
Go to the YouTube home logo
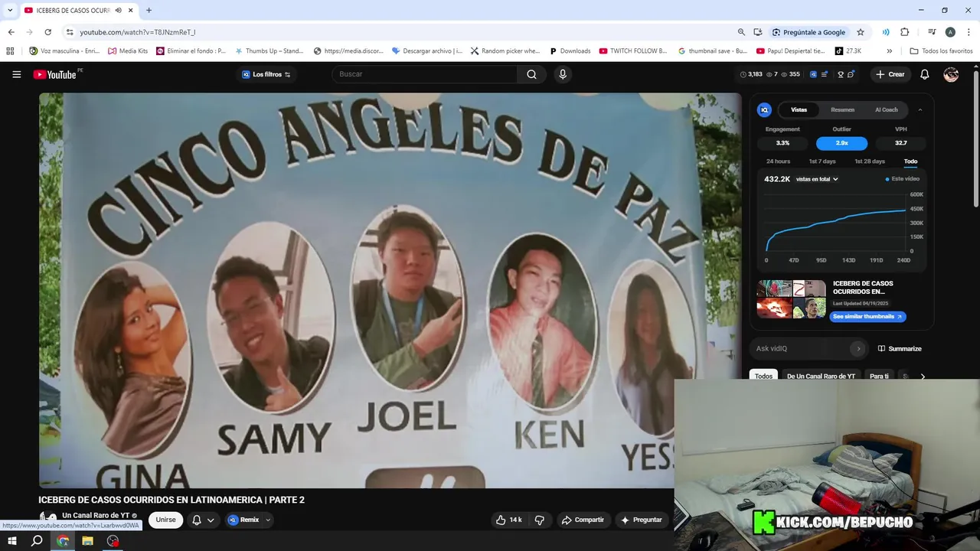click(x=54, y=74)
